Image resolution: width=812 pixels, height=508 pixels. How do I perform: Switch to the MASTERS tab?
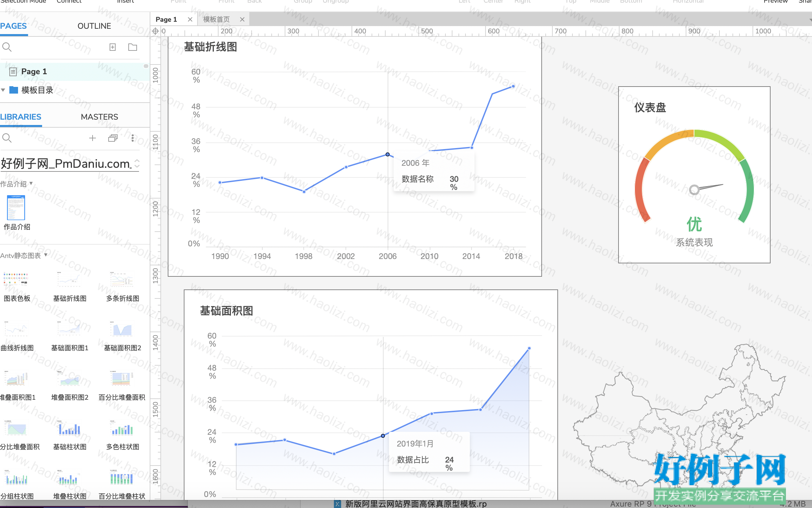99,117
